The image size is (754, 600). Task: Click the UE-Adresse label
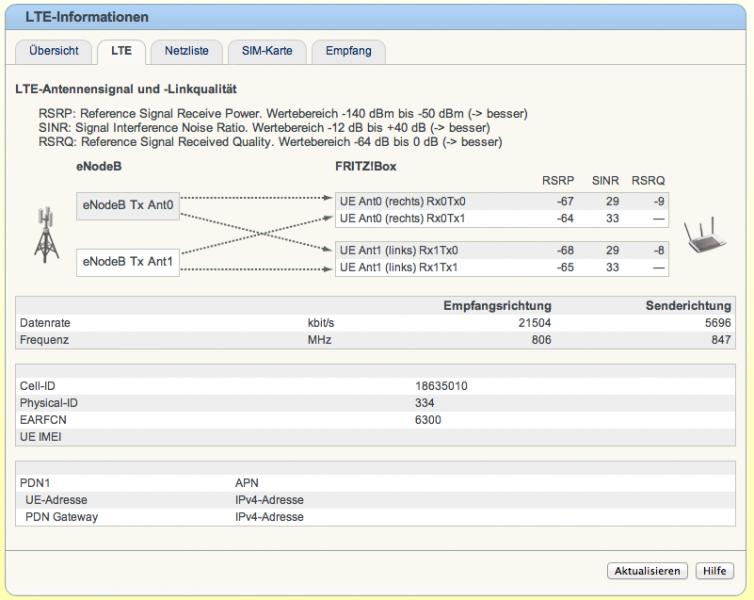pos(56,500)
